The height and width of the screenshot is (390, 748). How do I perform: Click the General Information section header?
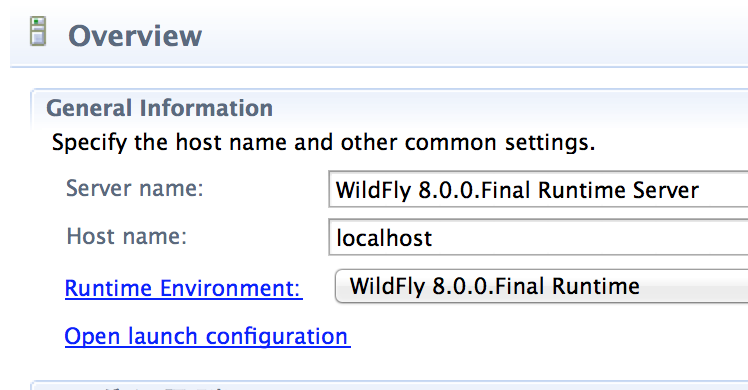[159, 108]
